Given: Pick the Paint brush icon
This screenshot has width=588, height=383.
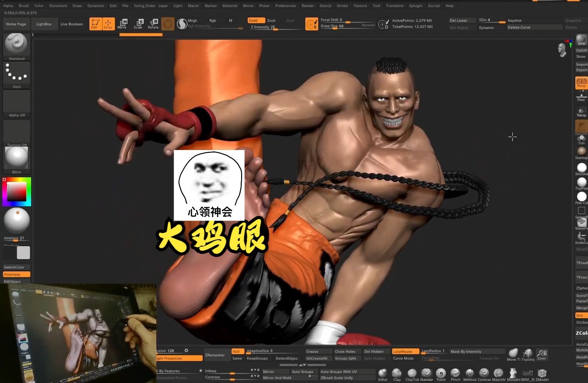Looking at the screenshot, I should [x=441, y=375].
